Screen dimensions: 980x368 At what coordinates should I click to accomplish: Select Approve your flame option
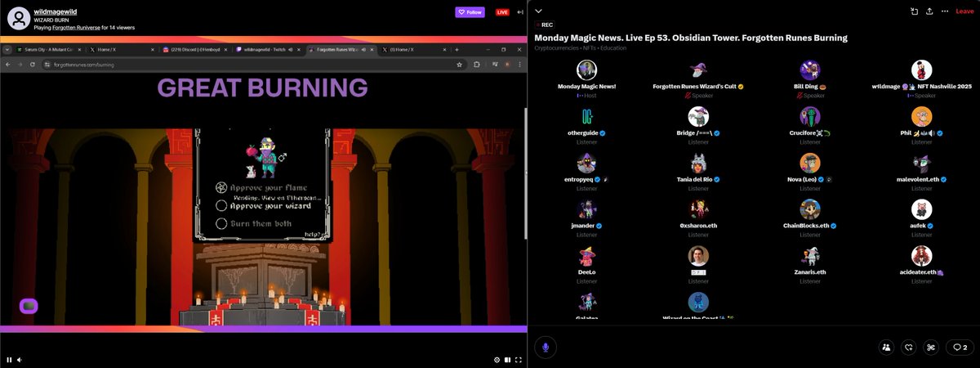tap(261, 188)
